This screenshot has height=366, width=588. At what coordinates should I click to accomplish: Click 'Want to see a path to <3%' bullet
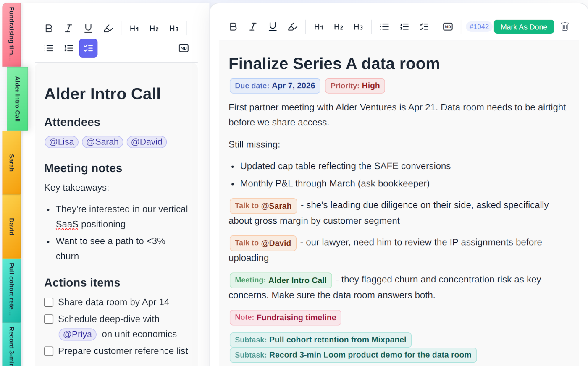(110, 241)
